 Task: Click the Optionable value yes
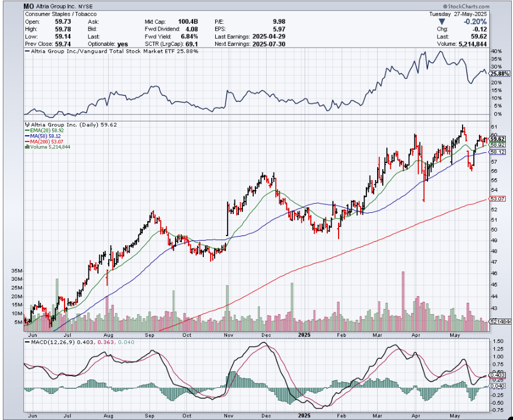point(122,44)
